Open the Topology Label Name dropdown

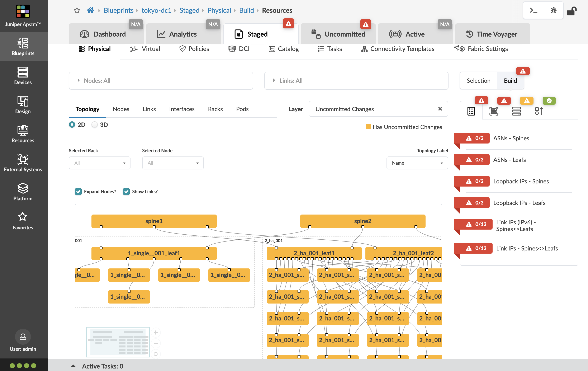pos(417,163)
